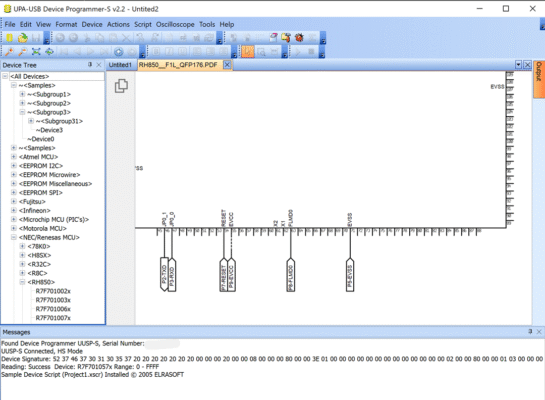The image size is (545, 400).
Task: Click the Redo toolbar icon
Action: (x=73, y=38)
